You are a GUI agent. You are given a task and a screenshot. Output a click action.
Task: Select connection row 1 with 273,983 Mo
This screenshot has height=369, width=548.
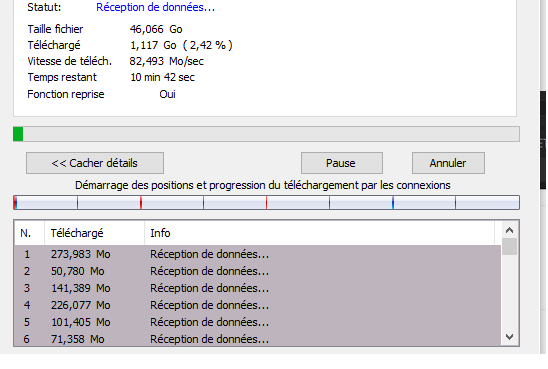click(x=258, y=254)
